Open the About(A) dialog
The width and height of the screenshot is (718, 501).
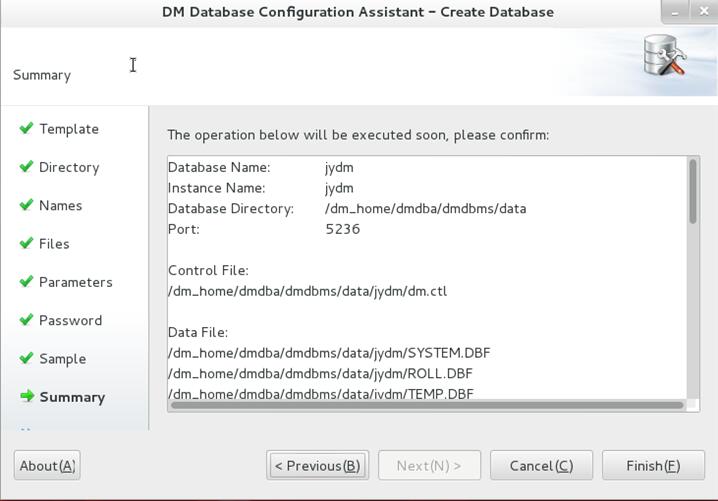tap(47, 466)
